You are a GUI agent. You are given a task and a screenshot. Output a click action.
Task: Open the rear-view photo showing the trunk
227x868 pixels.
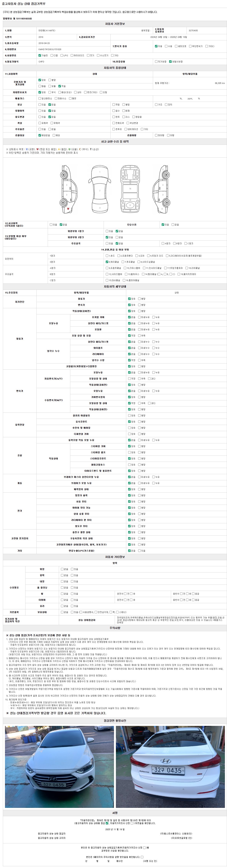170,767
